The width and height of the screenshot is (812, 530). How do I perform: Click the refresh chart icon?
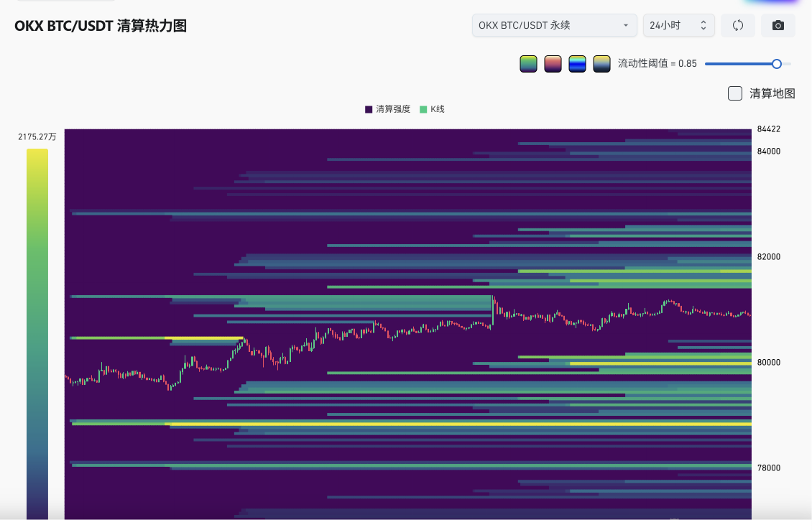[x=738, y=25]
